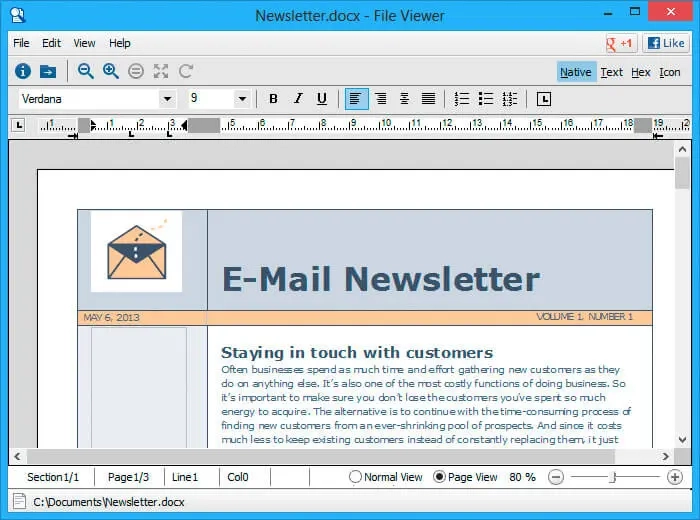Click the zoom out magnifier icon
The image size is (700, 520).
pos(86,71)
